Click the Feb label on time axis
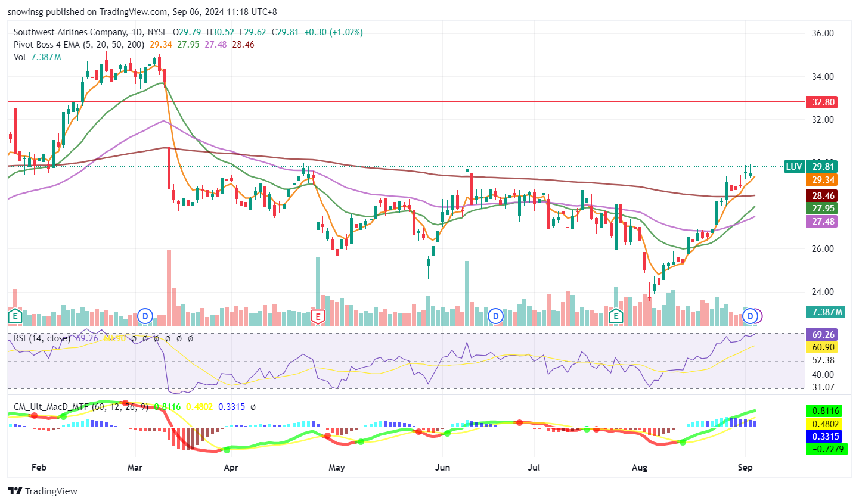 39,468
